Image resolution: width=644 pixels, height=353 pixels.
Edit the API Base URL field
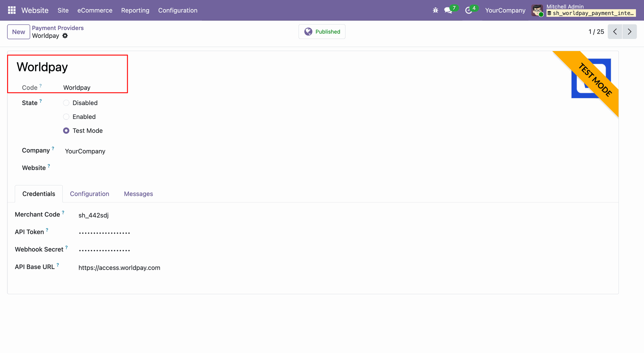click(119, 268)
